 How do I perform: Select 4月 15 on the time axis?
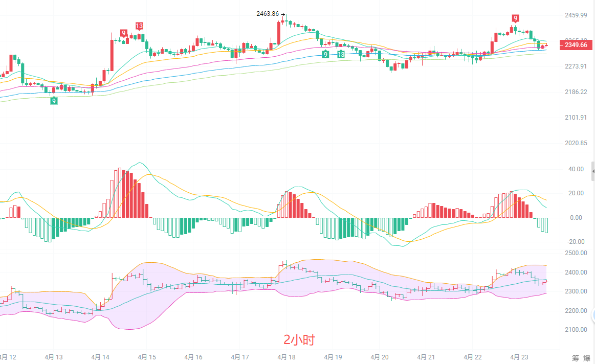click(x=147, y=357)
